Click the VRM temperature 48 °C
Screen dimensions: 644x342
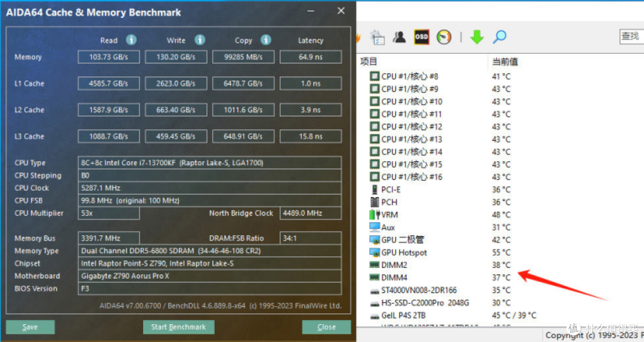(x=501, y=215)
